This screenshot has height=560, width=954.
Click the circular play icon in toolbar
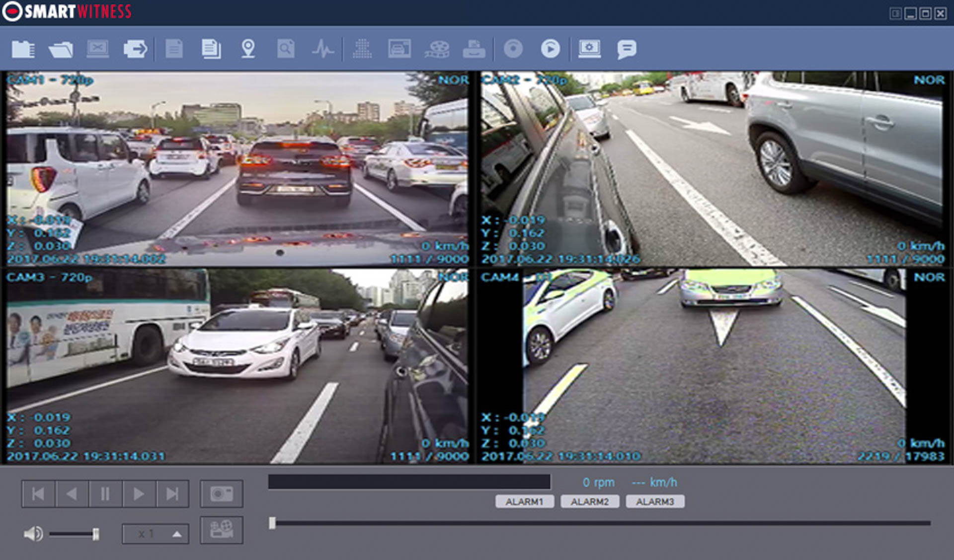coord(550,49)
